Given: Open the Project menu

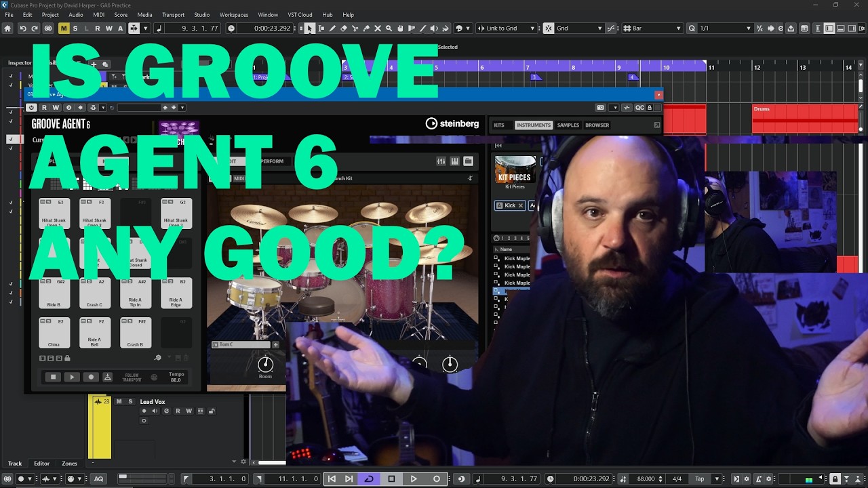Looking at the screenshot, I should [x=50, y=15].
